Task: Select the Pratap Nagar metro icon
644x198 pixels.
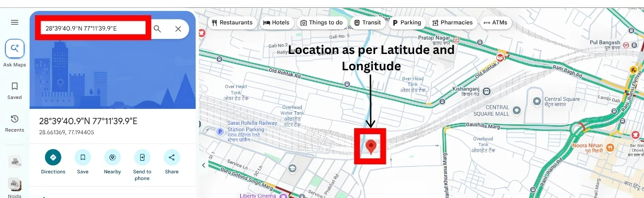Action: pos(456,41)
